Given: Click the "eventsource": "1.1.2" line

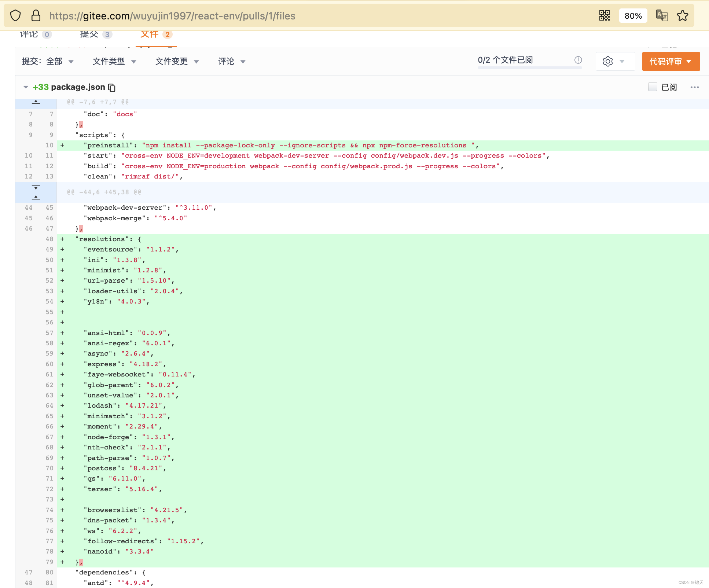Looking at the screenshot, I should click(131, 250).
